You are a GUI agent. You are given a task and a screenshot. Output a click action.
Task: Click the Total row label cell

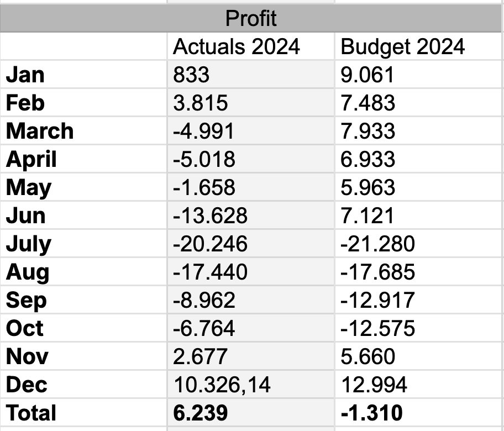point(83,413)
